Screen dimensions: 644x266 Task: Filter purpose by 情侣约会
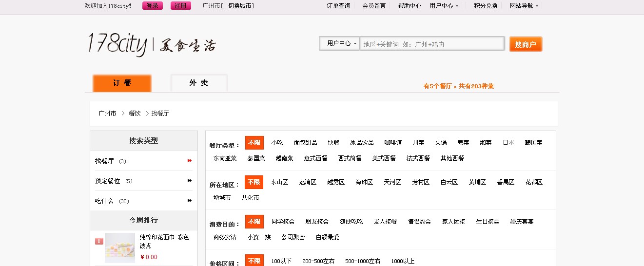[x=419, y=222]
